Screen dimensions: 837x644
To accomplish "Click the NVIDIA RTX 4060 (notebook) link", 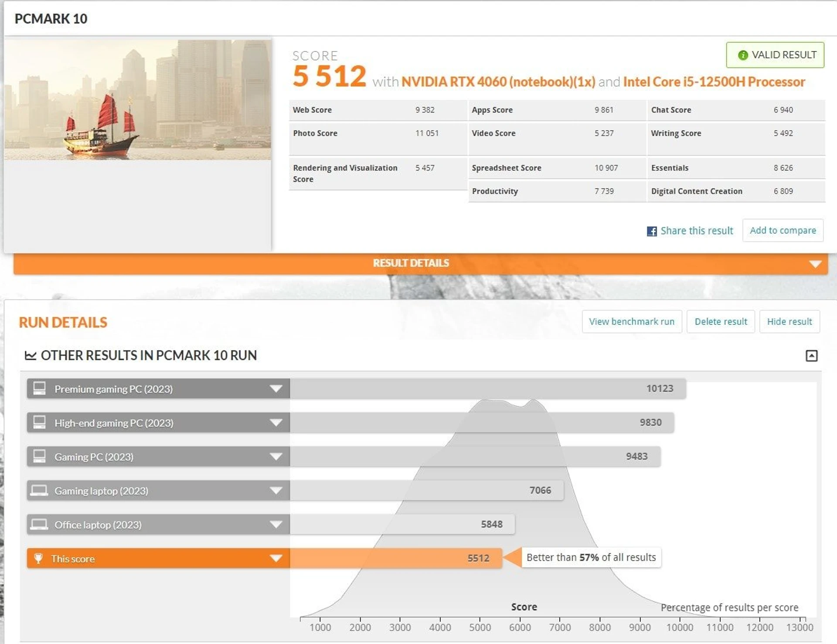I will pyautogui.click(x=498, y=82).
